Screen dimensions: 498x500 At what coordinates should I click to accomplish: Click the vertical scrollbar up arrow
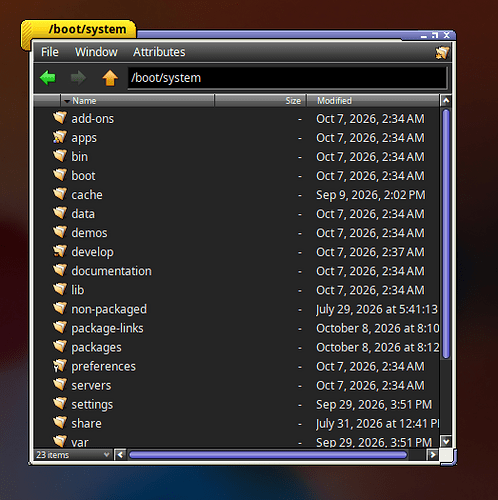click(446, 100)
